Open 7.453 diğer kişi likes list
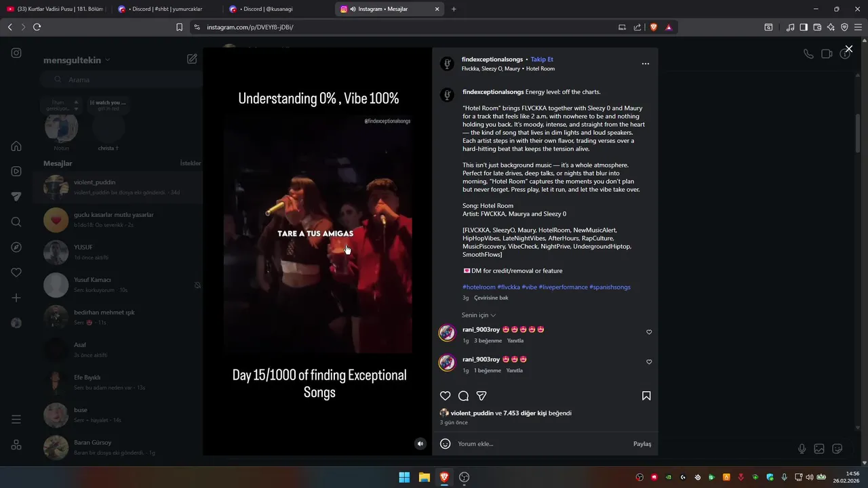Image resolution: width=868 pixels, height=488 pixels. [x=525, y=413]
